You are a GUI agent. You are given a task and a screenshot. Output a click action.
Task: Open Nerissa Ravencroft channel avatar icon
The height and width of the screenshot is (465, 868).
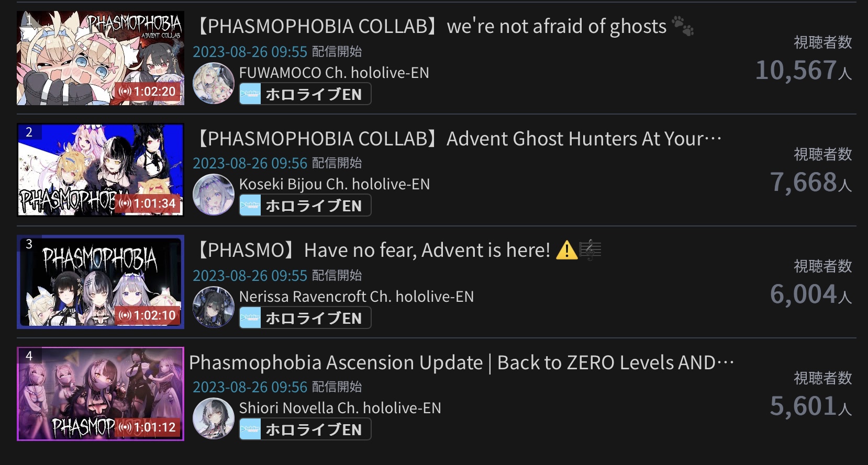point(213,307)
